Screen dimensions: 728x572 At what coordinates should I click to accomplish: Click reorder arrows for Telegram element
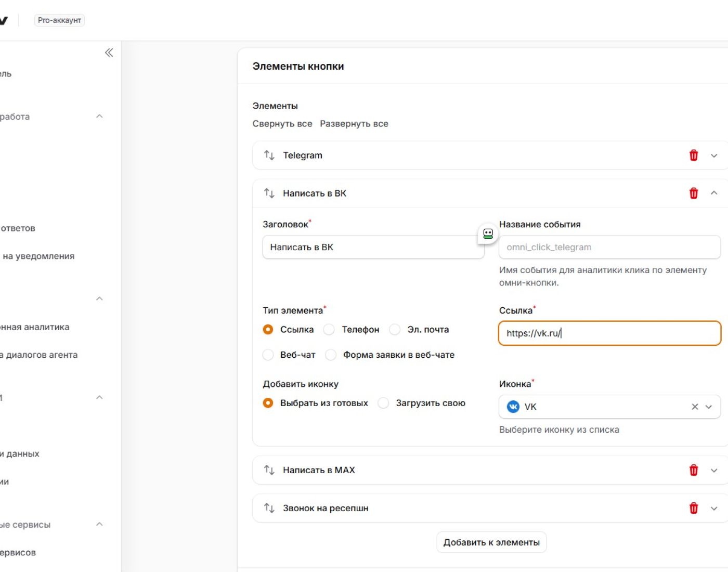pos(269,155)
